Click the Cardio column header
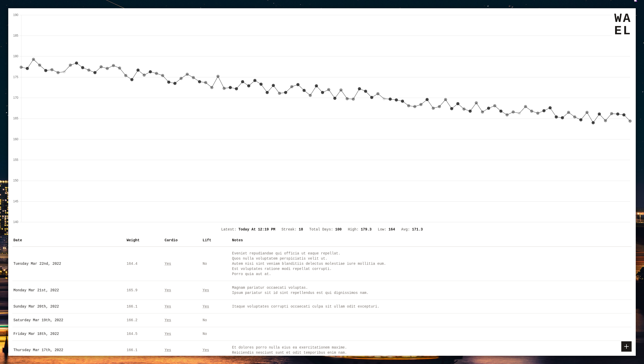This screenshot has width=644, height=364. 171,240
